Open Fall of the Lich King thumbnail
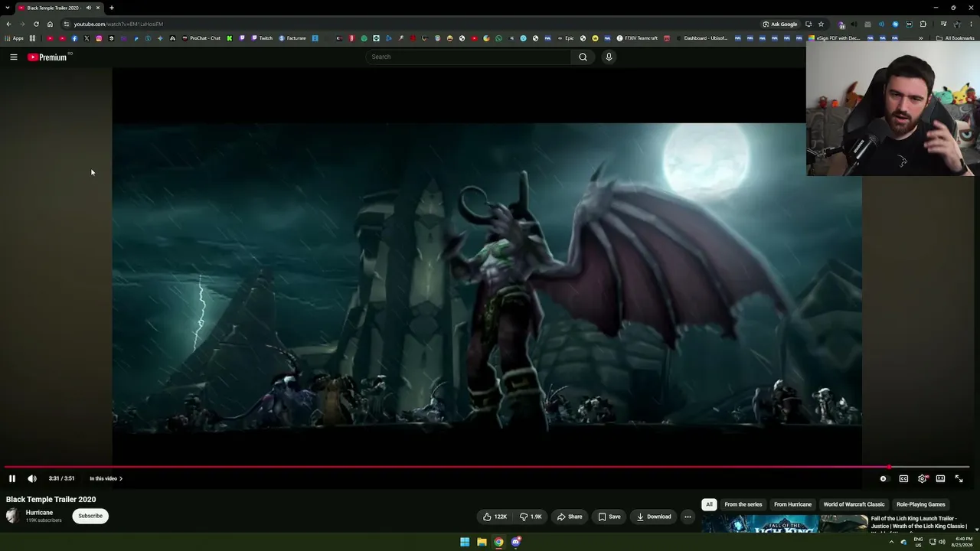Screen dimensions: 980x551 (785, 524)
